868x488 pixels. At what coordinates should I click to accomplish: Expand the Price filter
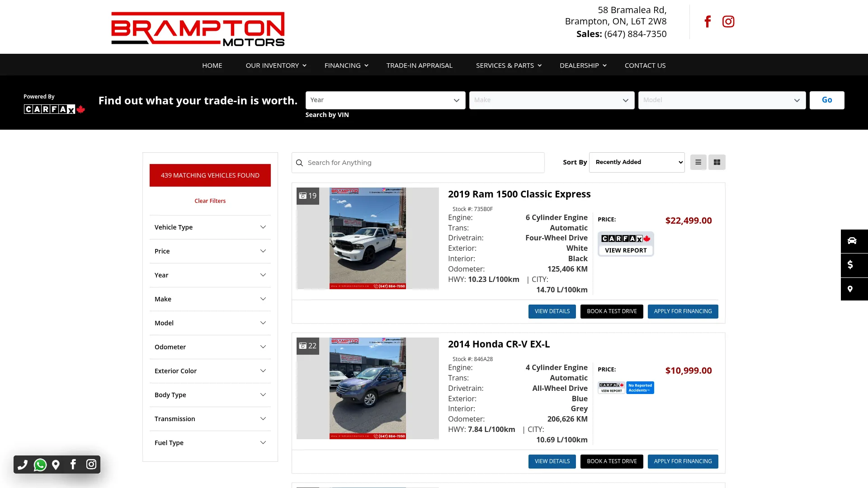click(210, 251)
